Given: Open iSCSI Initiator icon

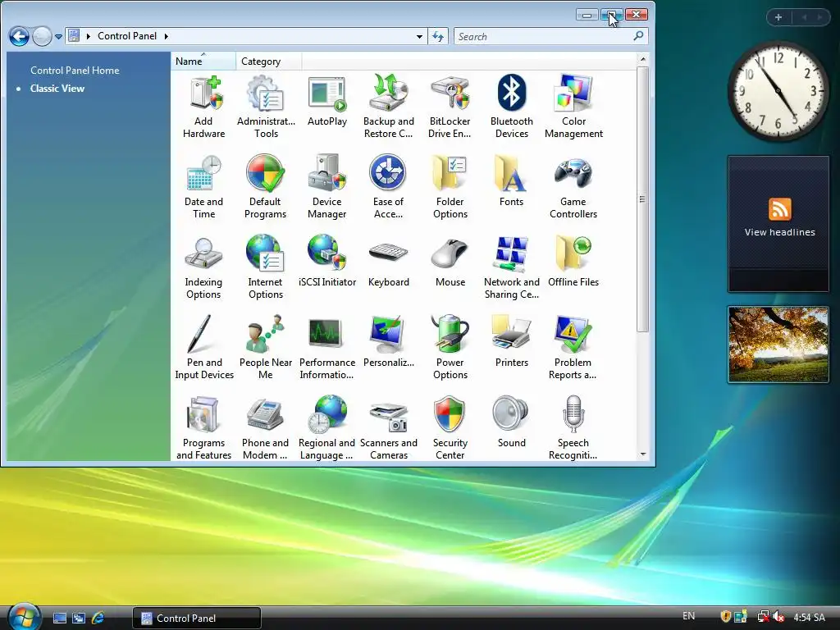Looking at the screenshot, I should (x=326, y=262).
